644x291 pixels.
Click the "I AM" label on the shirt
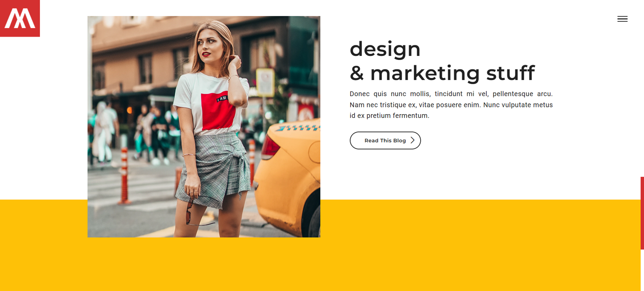[222, 98]
